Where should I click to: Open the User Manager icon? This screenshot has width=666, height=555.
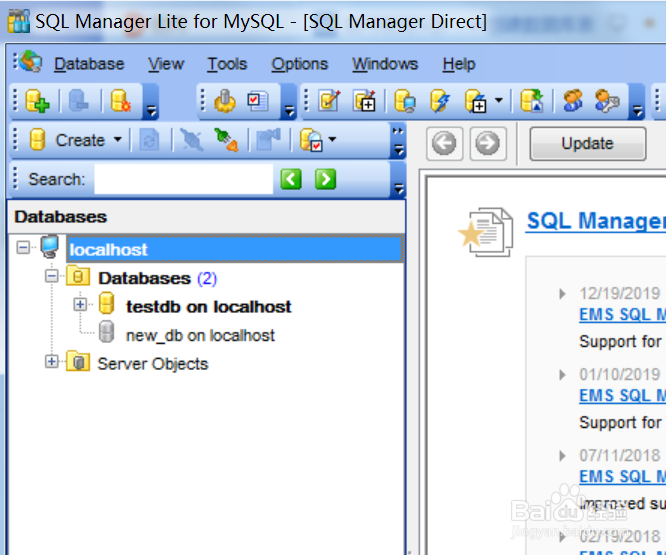coord(573,101)
